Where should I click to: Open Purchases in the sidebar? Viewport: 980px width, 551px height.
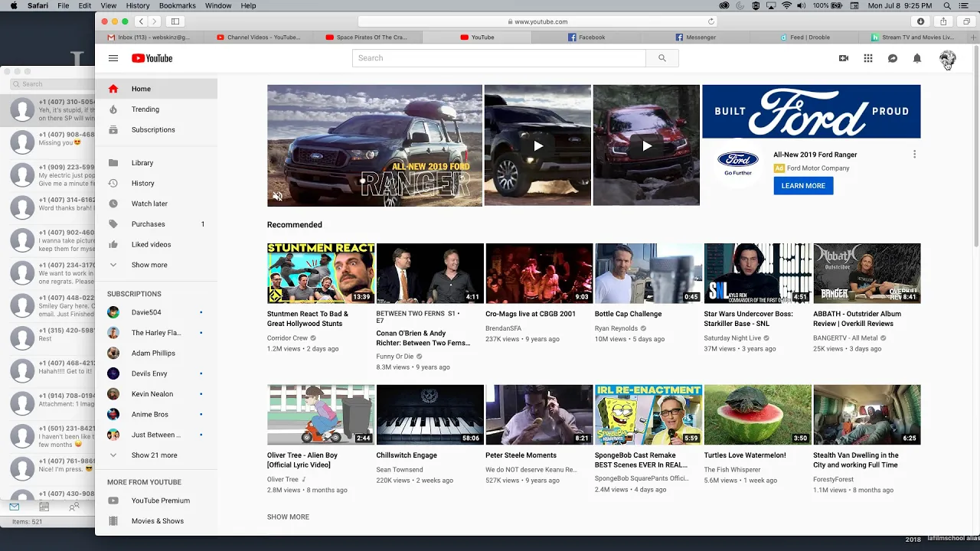click(156, 224)
